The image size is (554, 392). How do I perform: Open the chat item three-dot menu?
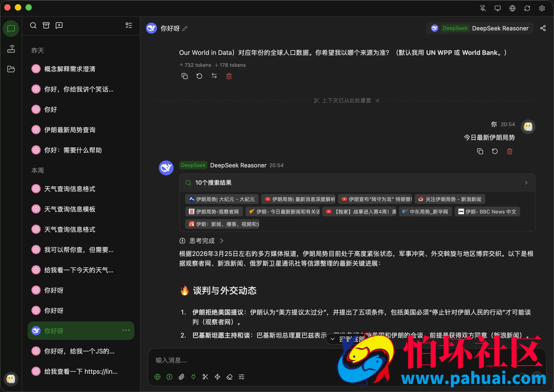[x=126, y=330]
